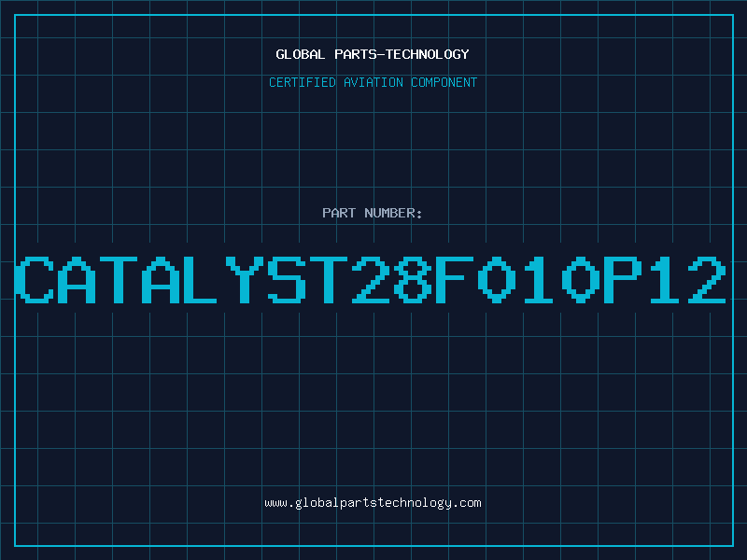
Task: Click the GLOBAL PARTS-TECHNOLOGY heading
Action: tap(373, 54)
